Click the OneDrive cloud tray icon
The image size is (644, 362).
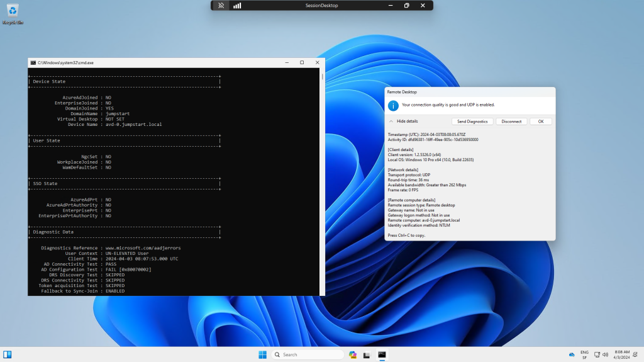click(x=572, y=354)
